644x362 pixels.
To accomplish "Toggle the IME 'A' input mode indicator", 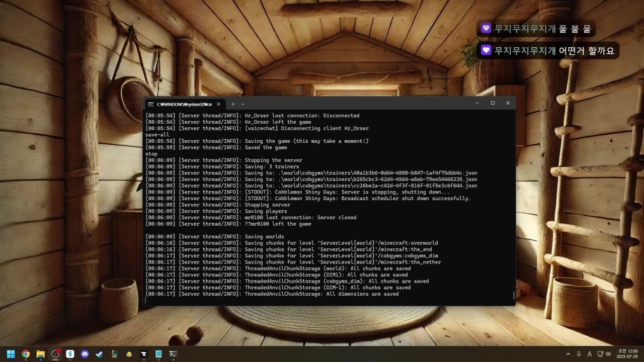I will [590, 354].
